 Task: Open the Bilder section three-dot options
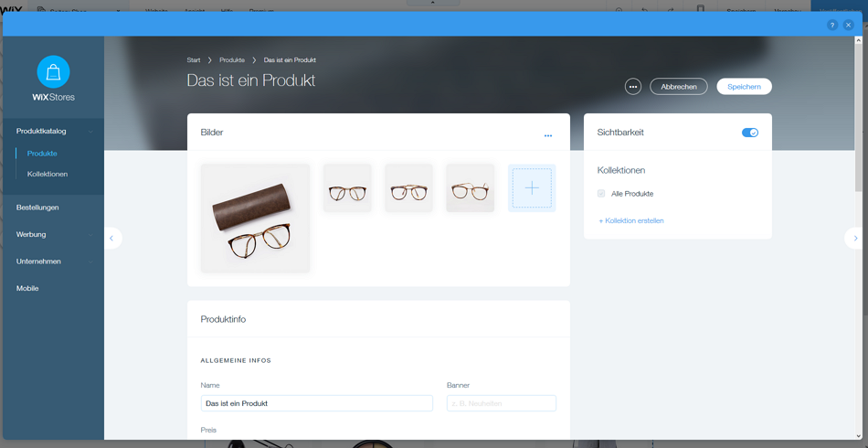click(x=548, y=135)
